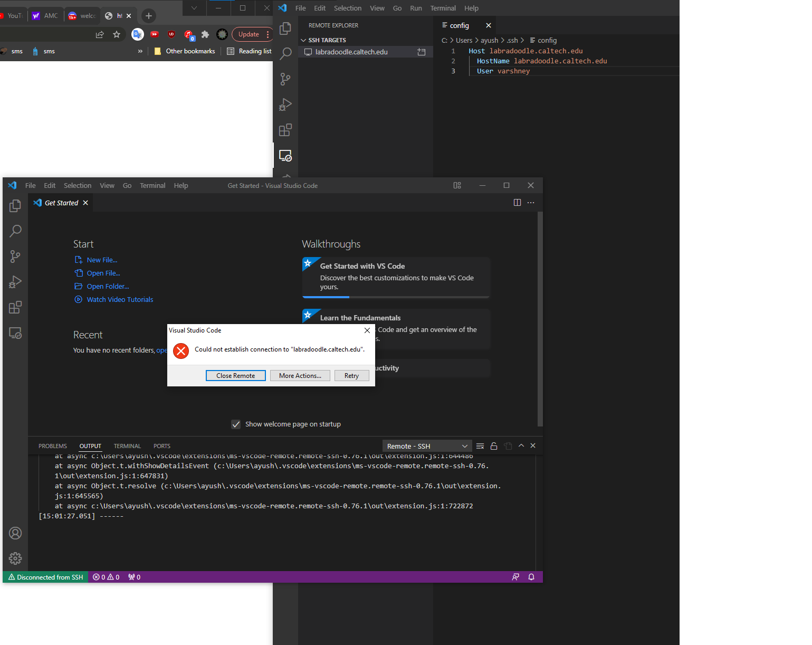Click More Actions... in error dialog
This screenshot has width=812, height=645.
click(300, 375)
